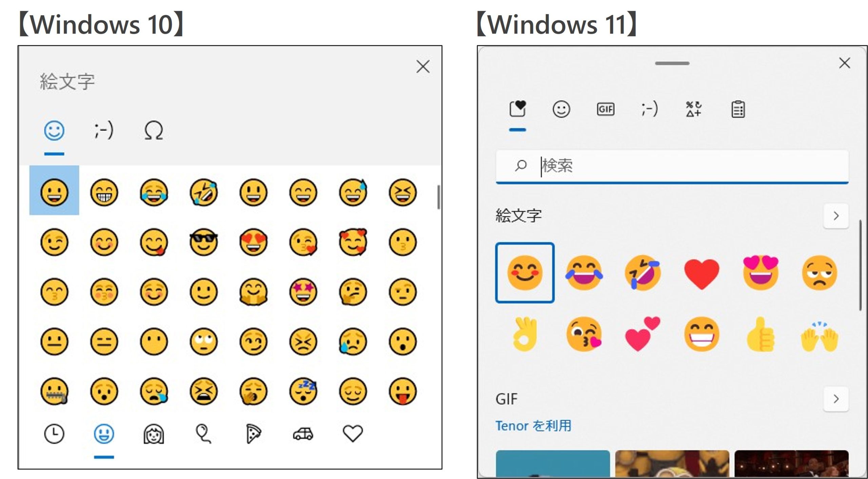Image resolution: width=868 pixels, height=479 pixels.
Task: Select the pizza food category
Action: 254,434
